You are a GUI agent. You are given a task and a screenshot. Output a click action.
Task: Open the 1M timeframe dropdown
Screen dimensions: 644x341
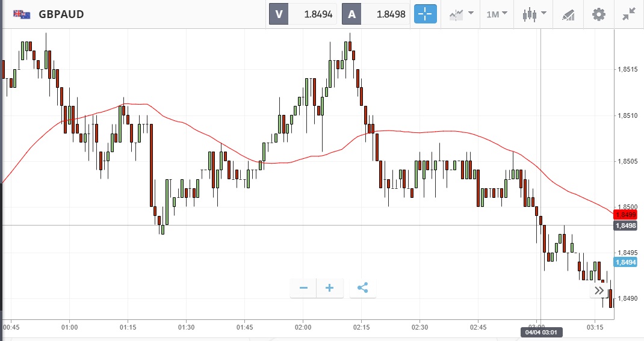(x=497, y=14)
